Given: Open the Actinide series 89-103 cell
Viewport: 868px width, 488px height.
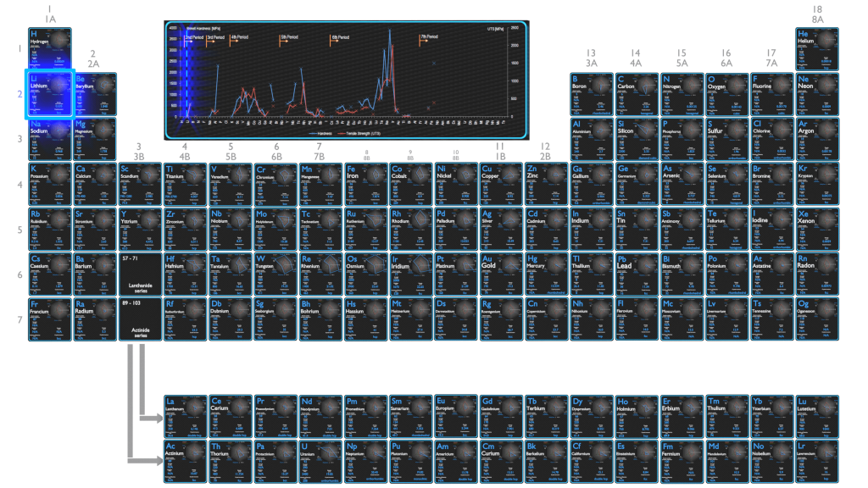Looking at the screenshot, I should pos(140,319).
